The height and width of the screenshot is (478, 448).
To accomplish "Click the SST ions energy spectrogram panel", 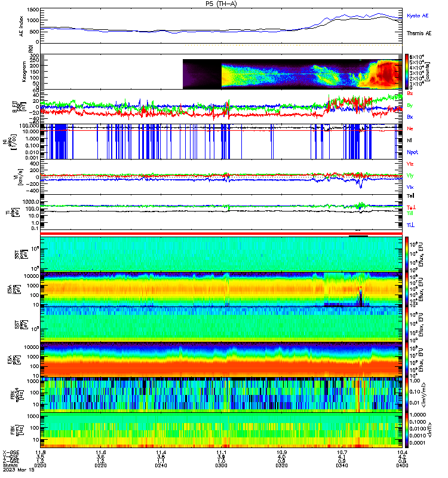I will point(221,253).
